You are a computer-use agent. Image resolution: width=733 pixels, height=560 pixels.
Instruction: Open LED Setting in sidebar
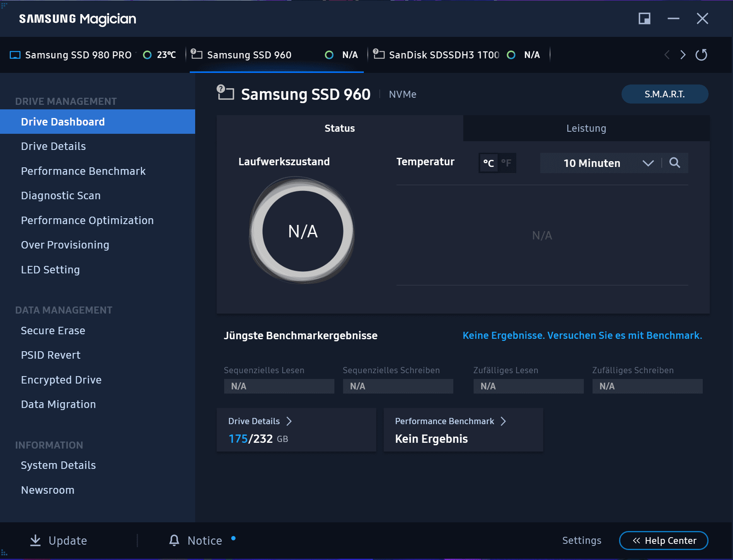pos(97,270)
